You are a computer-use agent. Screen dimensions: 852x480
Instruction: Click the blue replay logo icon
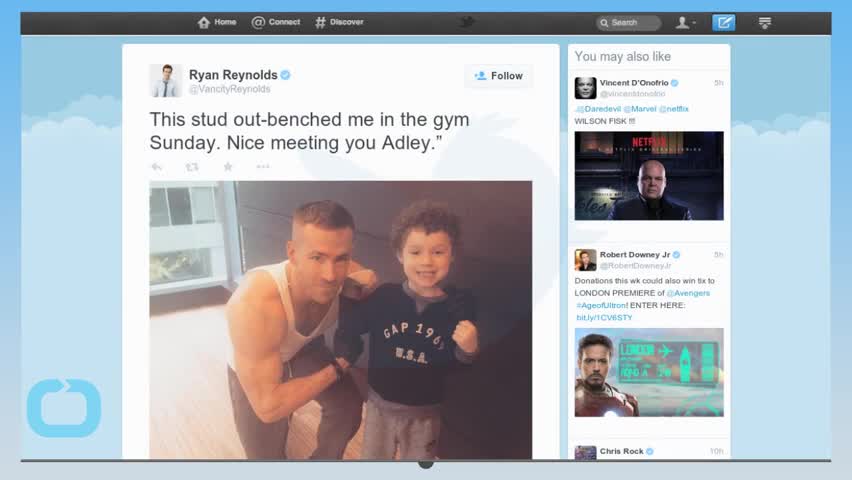coord(64,408)
